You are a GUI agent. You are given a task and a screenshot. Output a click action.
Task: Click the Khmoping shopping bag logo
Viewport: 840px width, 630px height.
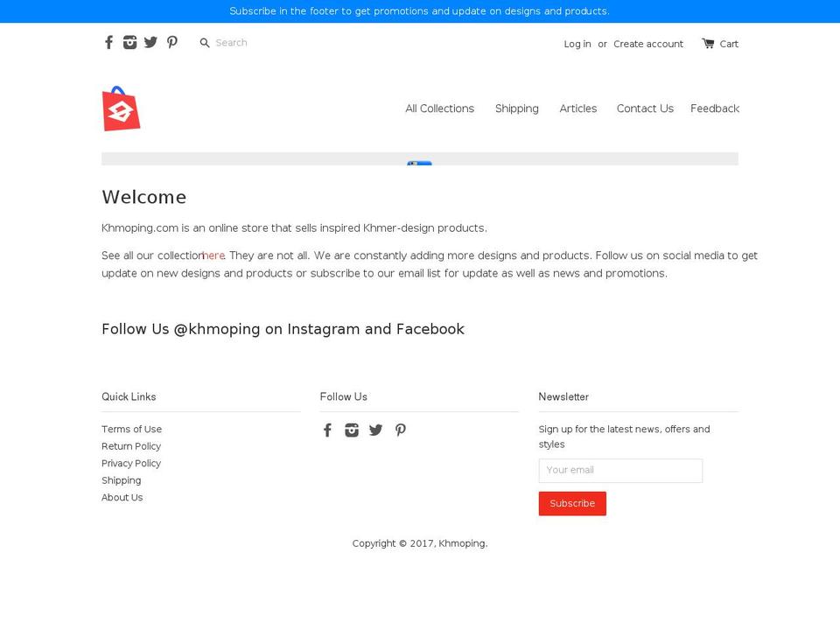tap(122, 108)
